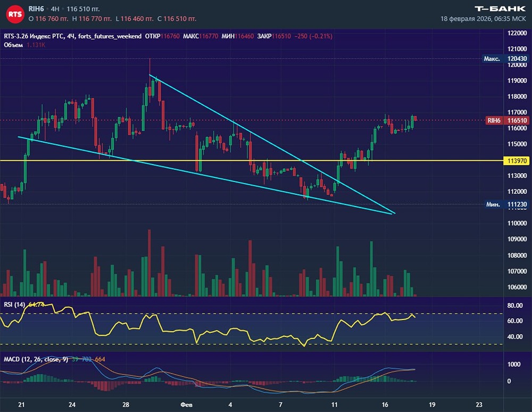The image size is (532, 412).
Task: Click the MACD value 664
Action: pos(100,359)
